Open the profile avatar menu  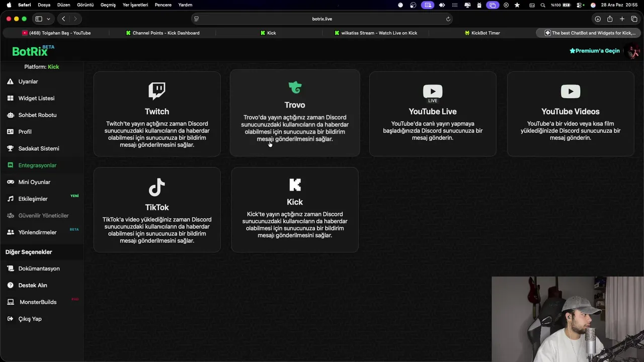click(x=632, y=51)
